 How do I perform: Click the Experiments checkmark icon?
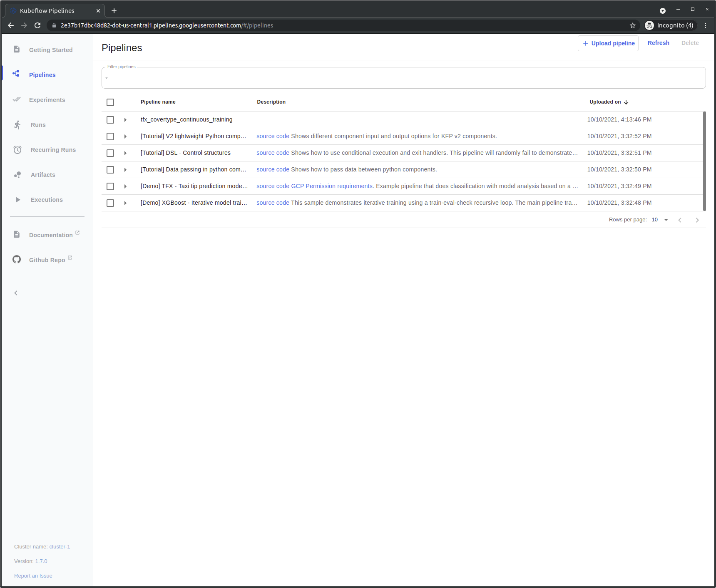[x=17, y=99]
